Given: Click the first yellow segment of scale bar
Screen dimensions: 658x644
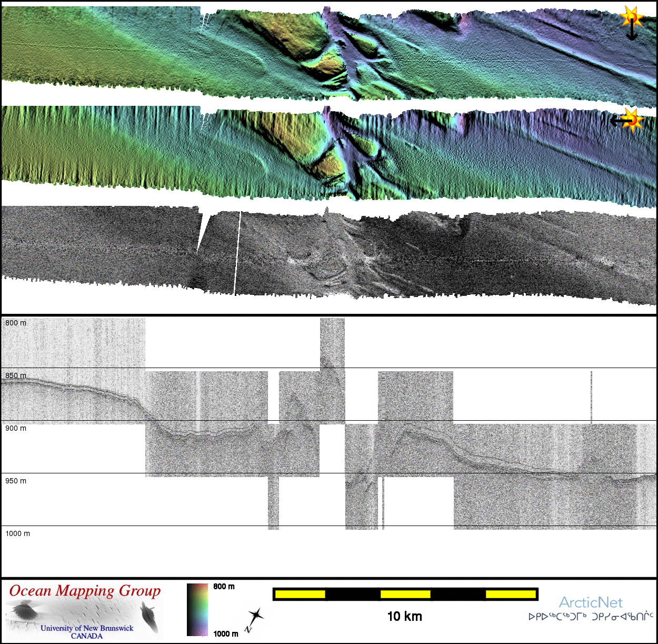Looking at the screenshot, I should pyautogui.click(x=300, y=595).
